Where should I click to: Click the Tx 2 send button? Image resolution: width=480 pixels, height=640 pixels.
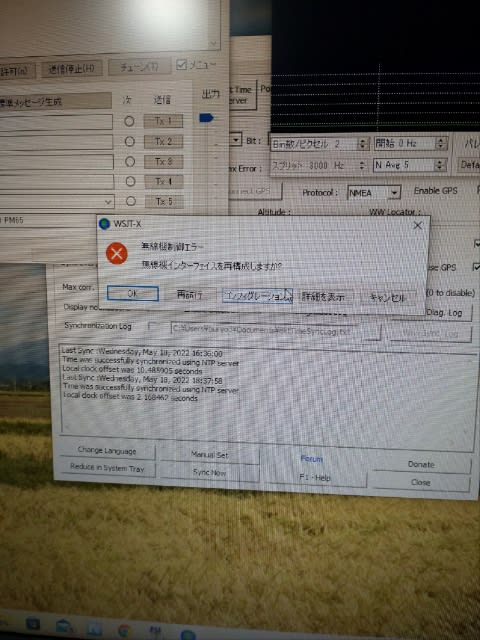coord(163,142)
